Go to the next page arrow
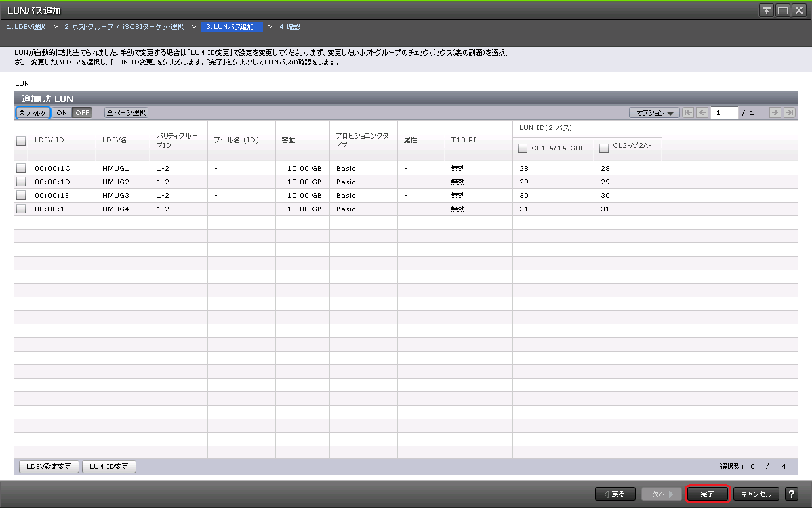 (x=775, y=113)
